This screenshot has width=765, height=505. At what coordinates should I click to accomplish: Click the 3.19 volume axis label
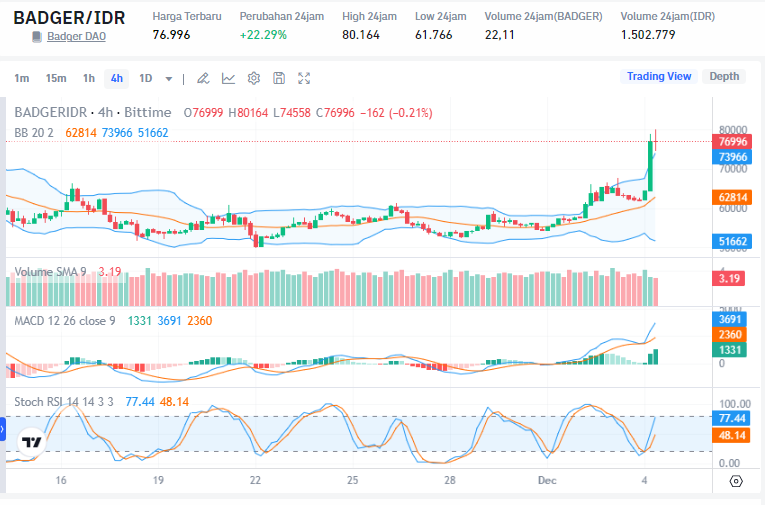[x=728, y=279]
